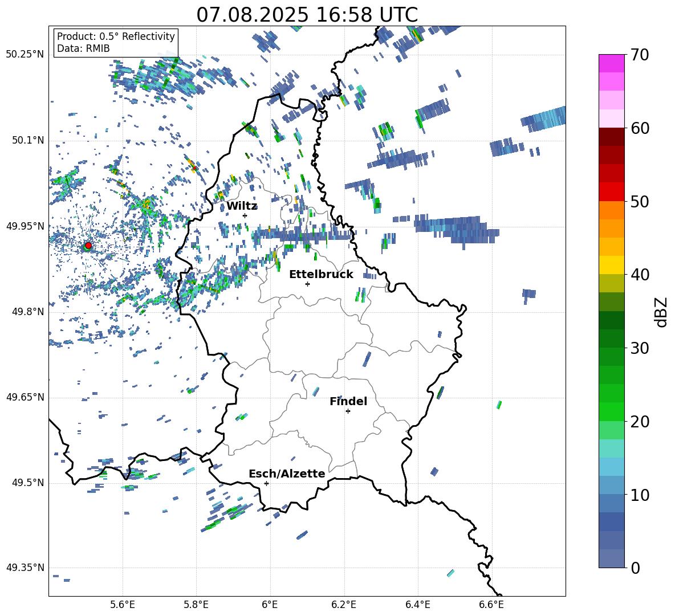Click the 49.65°N latitude label
Screen dimensions: 675x616
click(x=25, y=397)
